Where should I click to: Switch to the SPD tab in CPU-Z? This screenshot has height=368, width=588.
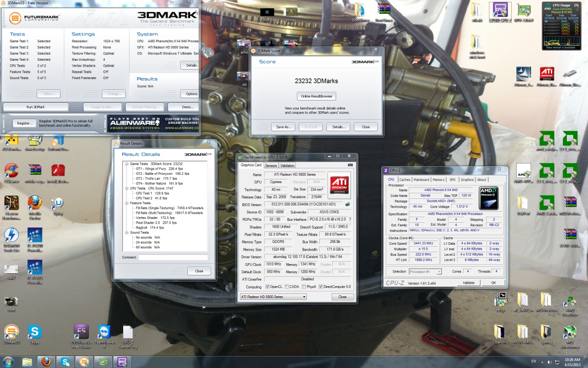point(452,180)
